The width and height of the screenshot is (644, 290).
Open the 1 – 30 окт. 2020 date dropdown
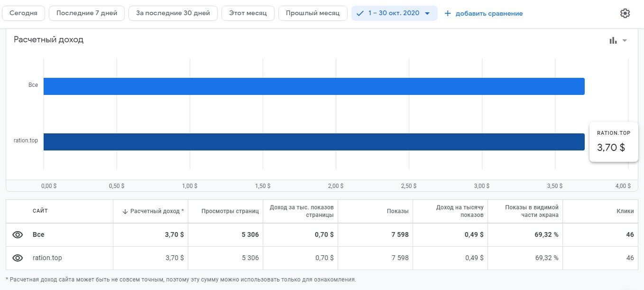coord(394,13)
